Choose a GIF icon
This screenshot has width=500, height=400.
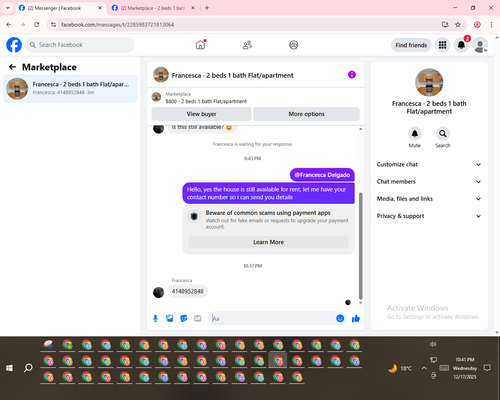pyautogui.click(x=198, y=318)
